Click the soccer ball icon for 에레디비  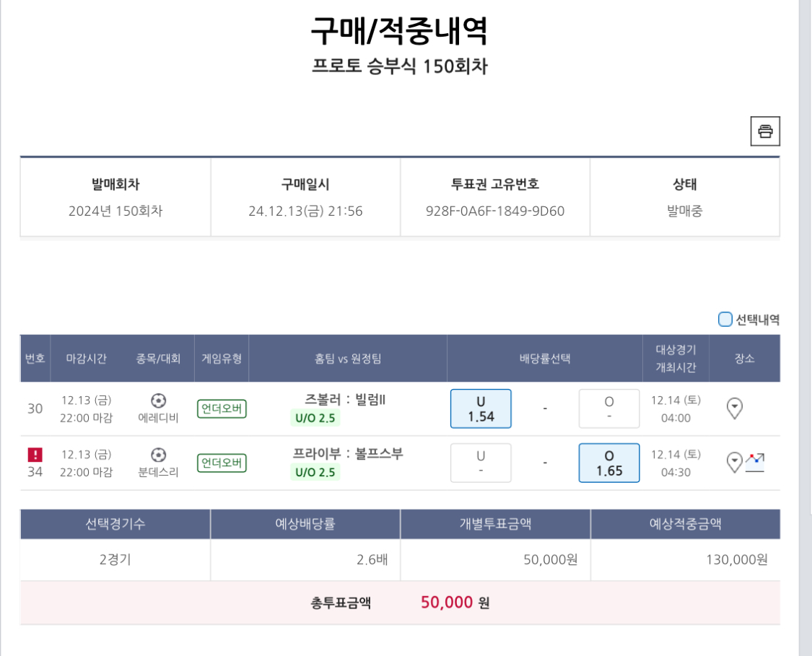coord(158,400)
